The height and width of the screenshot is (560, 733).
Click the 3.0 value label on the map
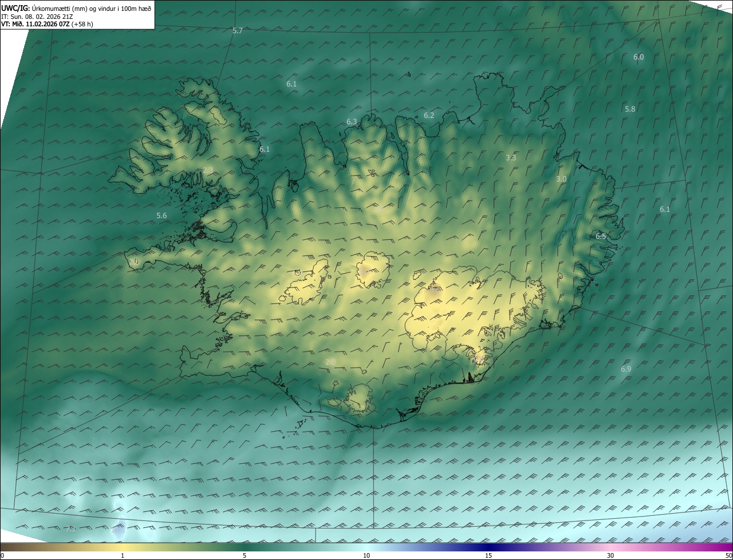pyautogui.click(x=561, y=179)
